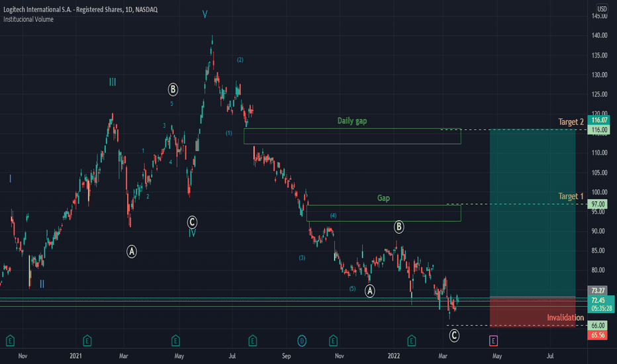Select the Gap text label
The height and width of the screenshot is (364, 617).
[384, 198]
